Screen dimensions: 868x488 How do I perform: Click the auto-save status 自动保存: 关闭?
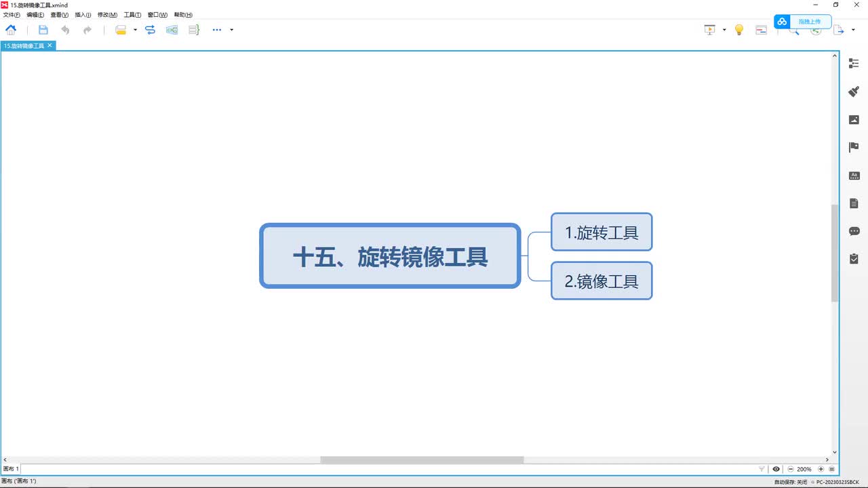pyautogui.click(x=791, y=482)
